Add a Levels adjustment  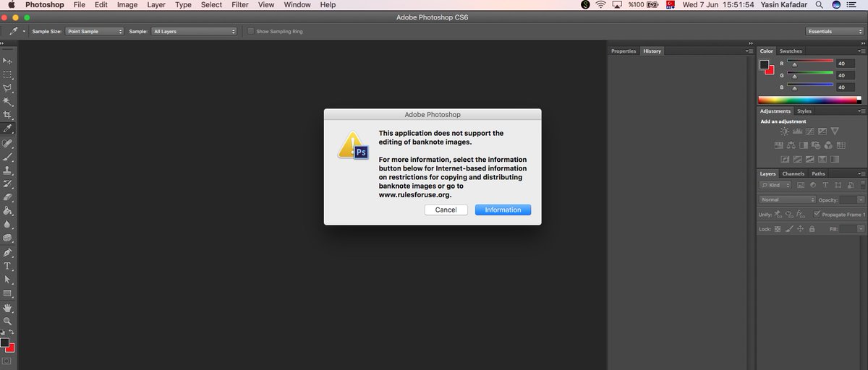(x=797, y=132)
